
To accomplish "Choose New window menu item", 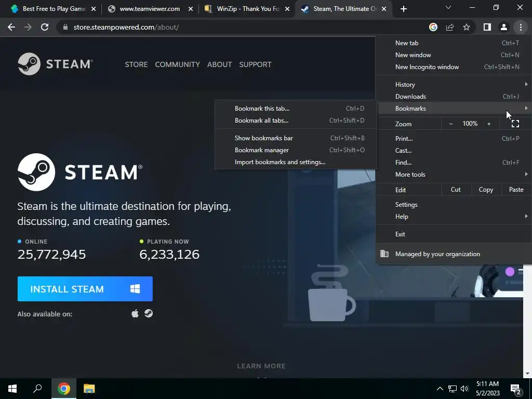I will click(453, 55).
